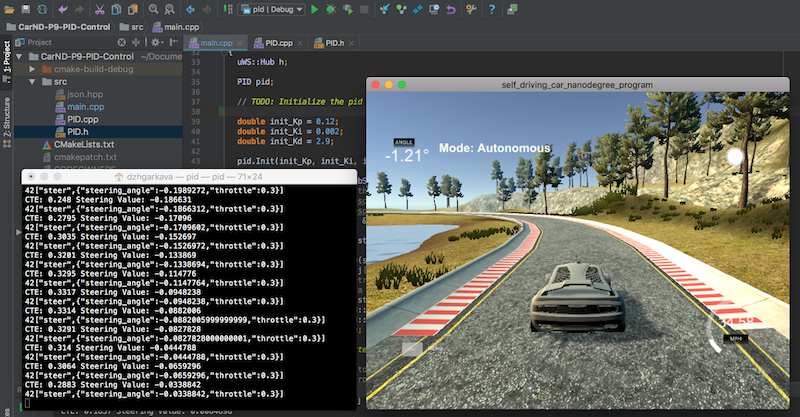Click the Show History clock icon
Viewport: 800px width, 417px height.
(434, 9)
